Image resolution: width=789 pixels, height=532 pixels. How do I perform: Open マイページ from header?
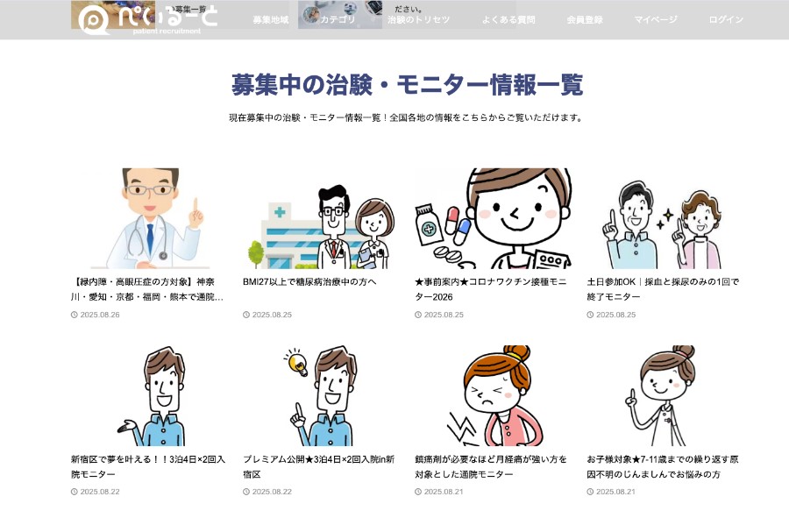coord(656,19)
